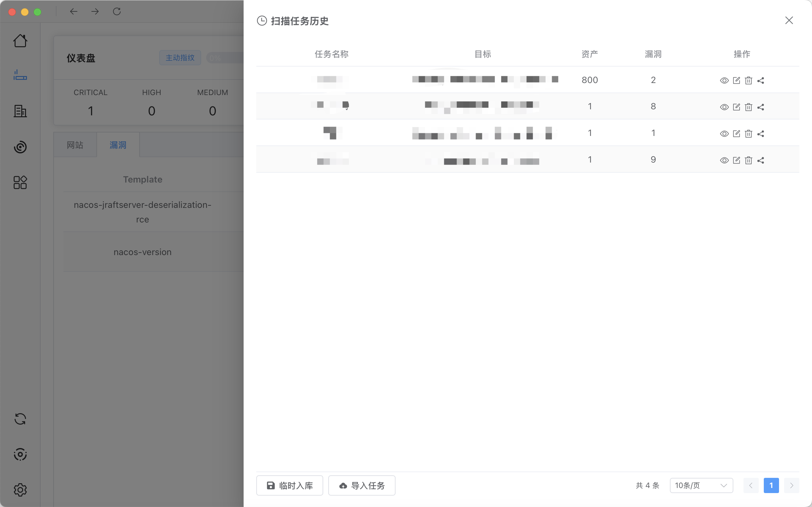Viewport: 812px width, 507px height.
Task: Open the apps grid icon in sidebar
Action: pyautogui.click(x=20, y=183)
